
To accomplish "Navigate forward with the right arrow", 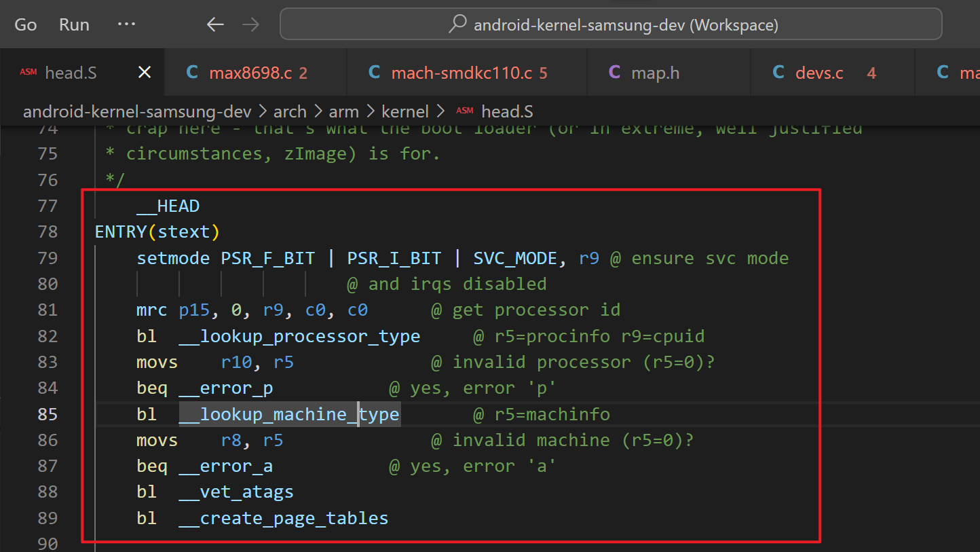I will [x=251, y=25].
